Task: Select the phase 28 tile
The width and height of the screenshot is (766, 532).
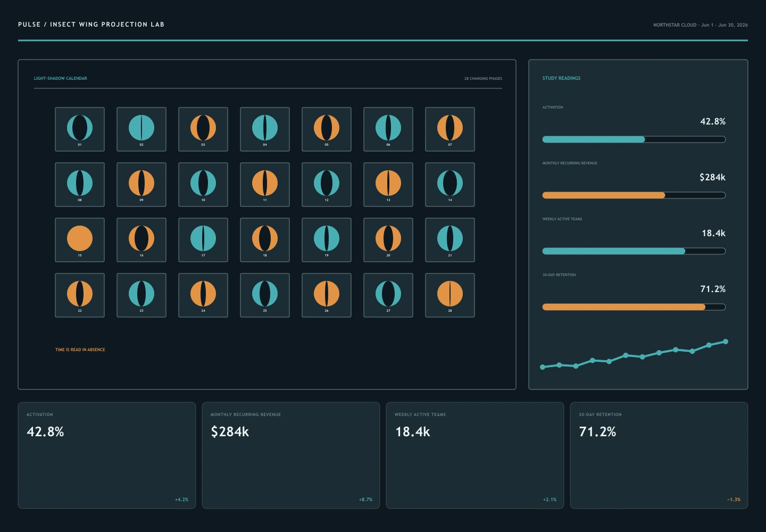Action: 450,295
